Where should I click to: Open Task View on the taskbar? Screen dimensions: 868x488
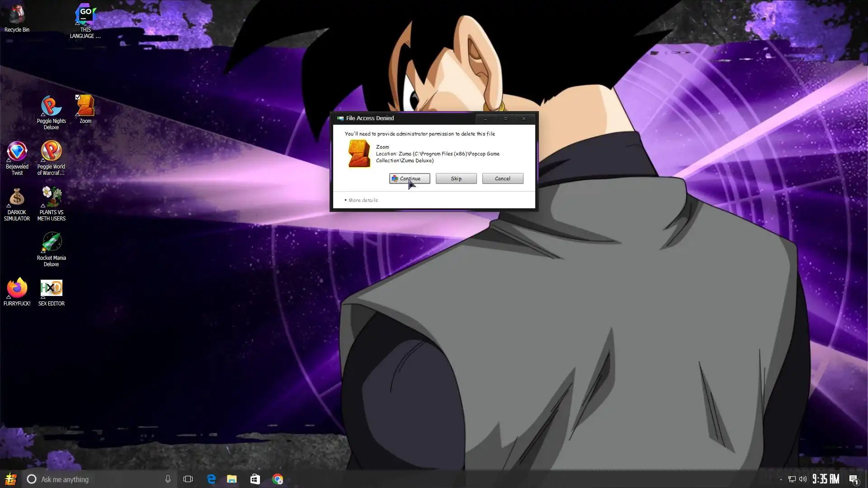(188, 479)
